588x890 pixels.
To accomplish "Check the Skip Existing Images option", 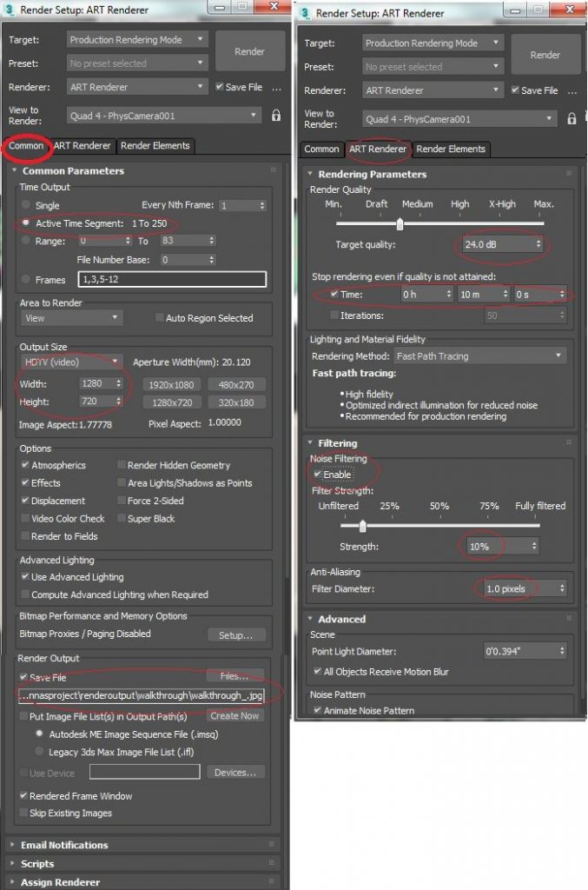I will coord(24,814).
